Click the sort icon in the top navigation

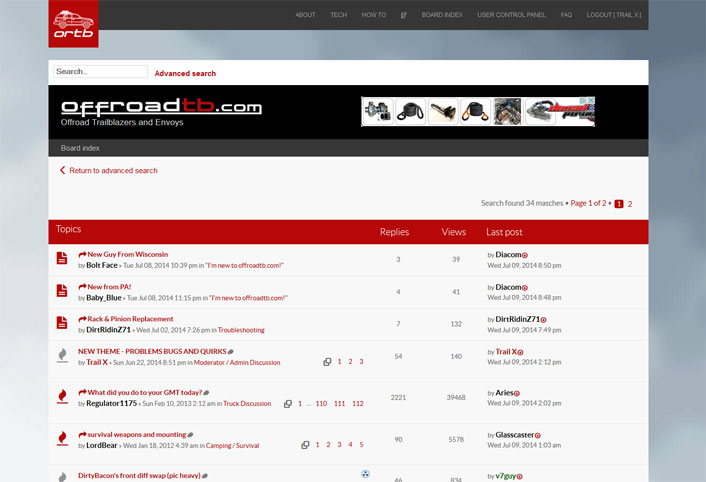404,15
